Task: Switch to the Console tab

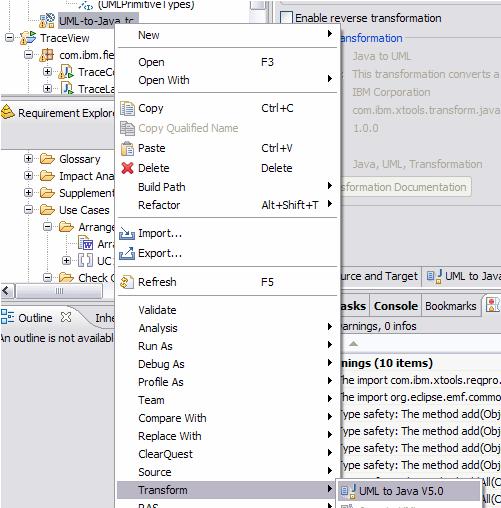Action: coord(395,306)
